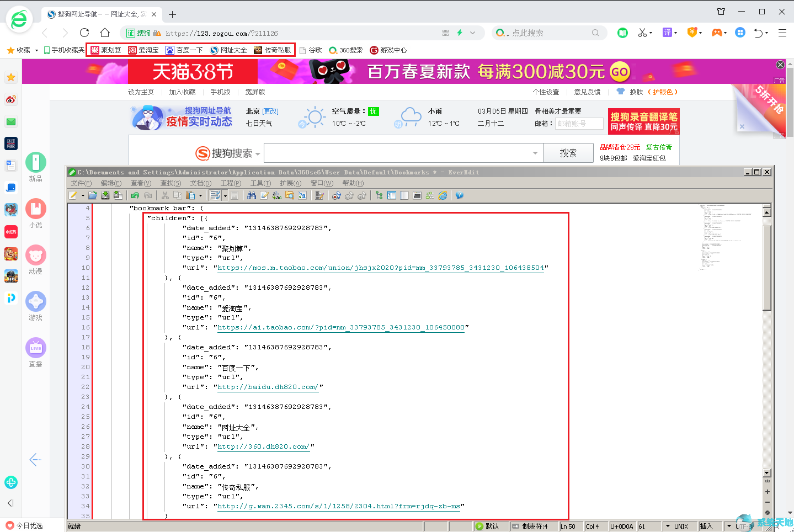Close the Tmall 38 banner ad
This screenshot has width=794, height=532.
(x=780, y=65)
